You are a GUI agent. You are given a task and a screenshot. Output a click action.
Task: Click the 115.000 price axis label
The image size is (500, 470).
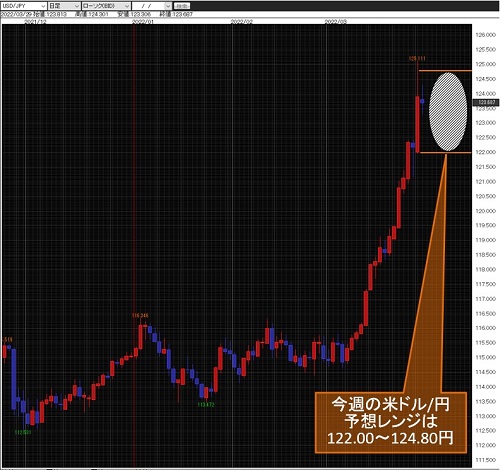[486, 357]
